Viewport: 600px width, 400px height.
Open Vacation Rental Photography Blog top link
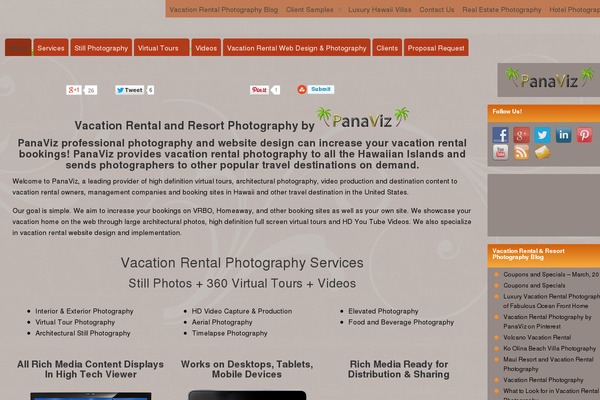click(224, 10)
